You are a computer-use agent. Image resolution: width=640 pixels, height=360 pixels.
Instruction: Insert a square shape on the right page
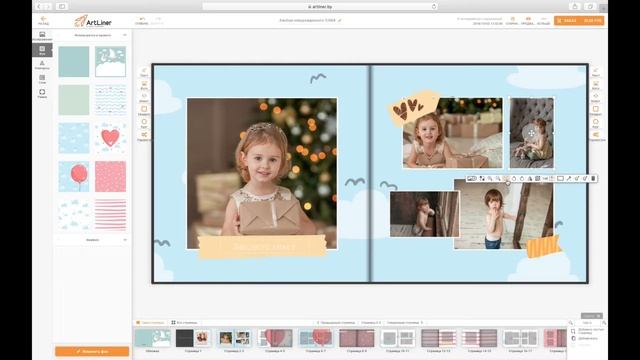pyautogui.click(x=596, y=111)
